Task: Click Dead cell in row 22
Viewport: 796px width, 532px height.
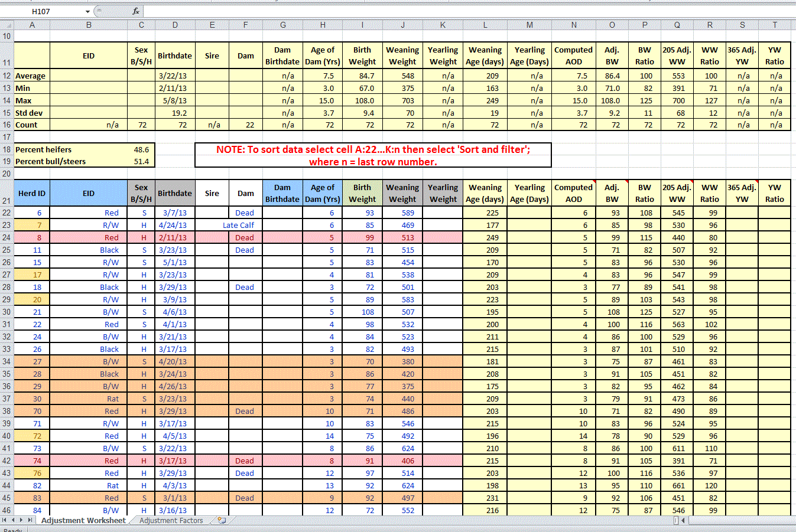Action: point(246,213)
